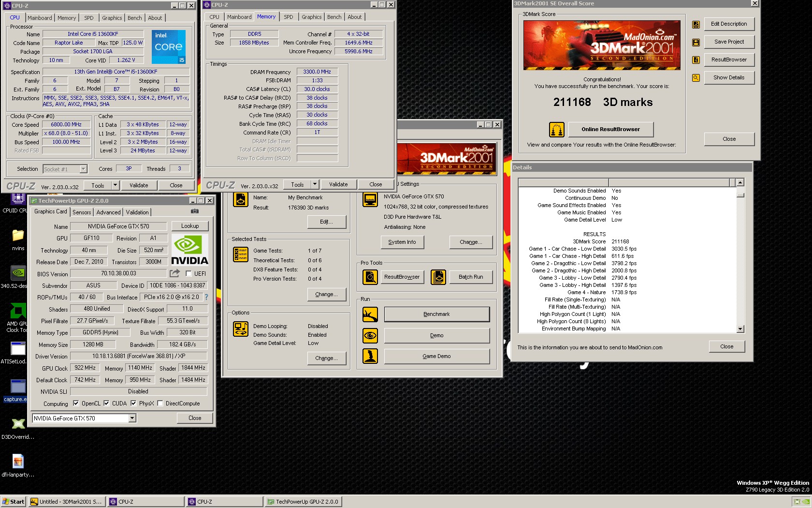Click Change button under Selected Tests
Image resolution: width=812 pixels, height=508 pixels.
tap(327, 294)
